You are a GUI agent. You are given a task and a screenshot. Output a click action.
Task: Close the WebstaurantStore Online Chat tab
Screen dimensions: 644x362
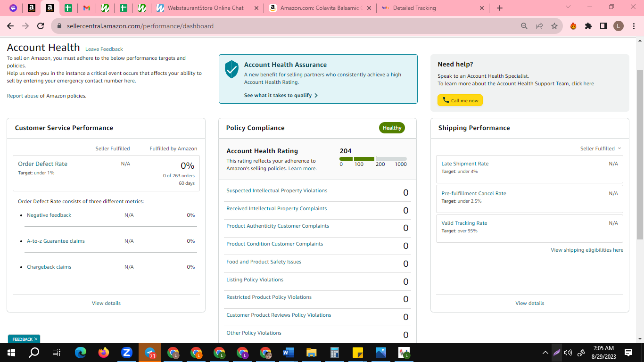click(256, 8)
